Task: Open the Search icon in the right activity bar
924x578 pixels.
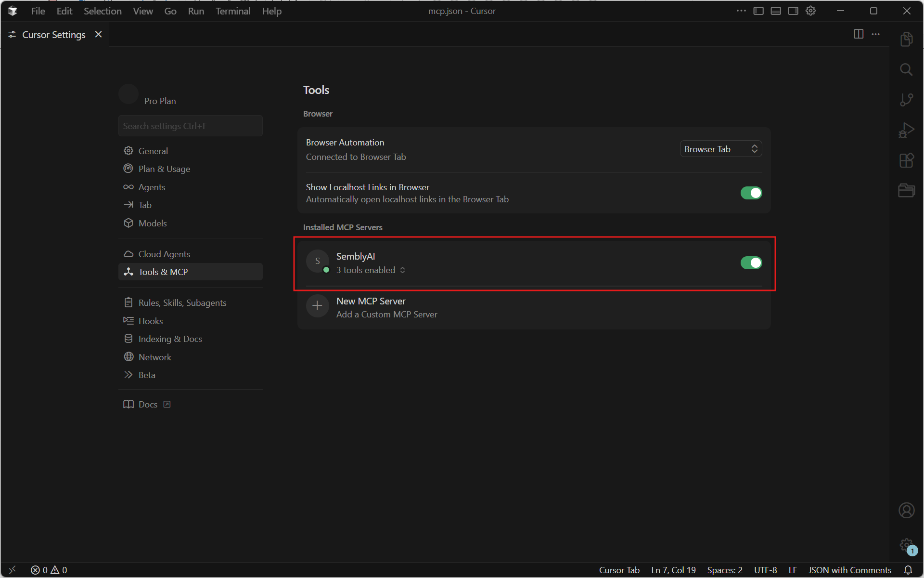Action: tap(906, 70)
